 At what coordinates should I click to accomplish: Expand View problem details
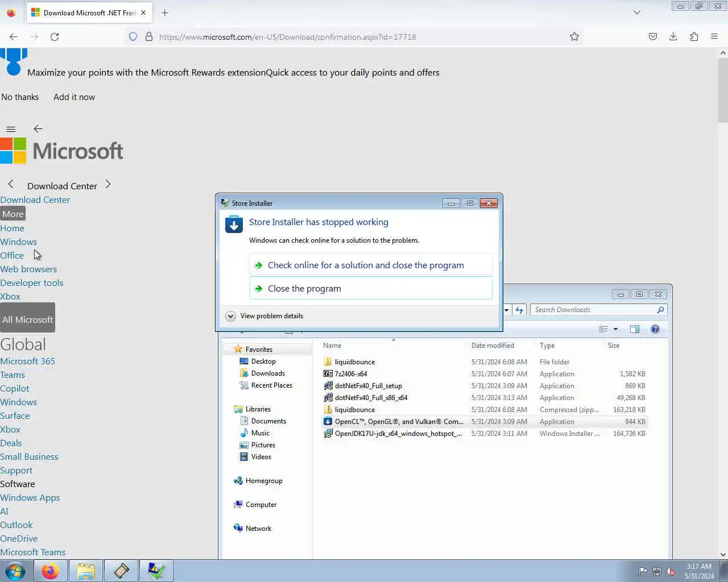tap(264, 316)
